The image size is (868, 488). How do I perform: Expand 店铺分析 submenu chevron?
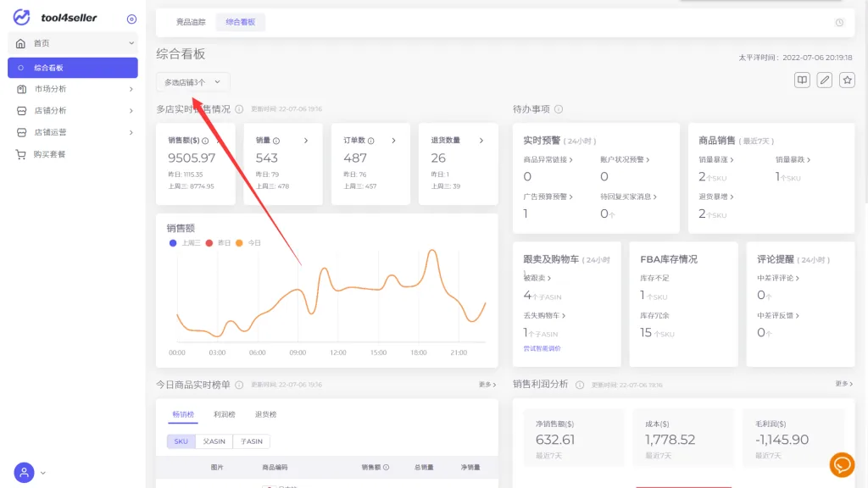tap(131, 111)
